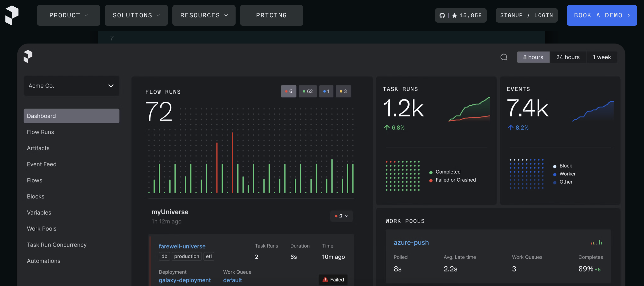This screenshot has height=286, width=644.
Task: Select the 8 hours time range tab
Action: (x=533, y=57)
